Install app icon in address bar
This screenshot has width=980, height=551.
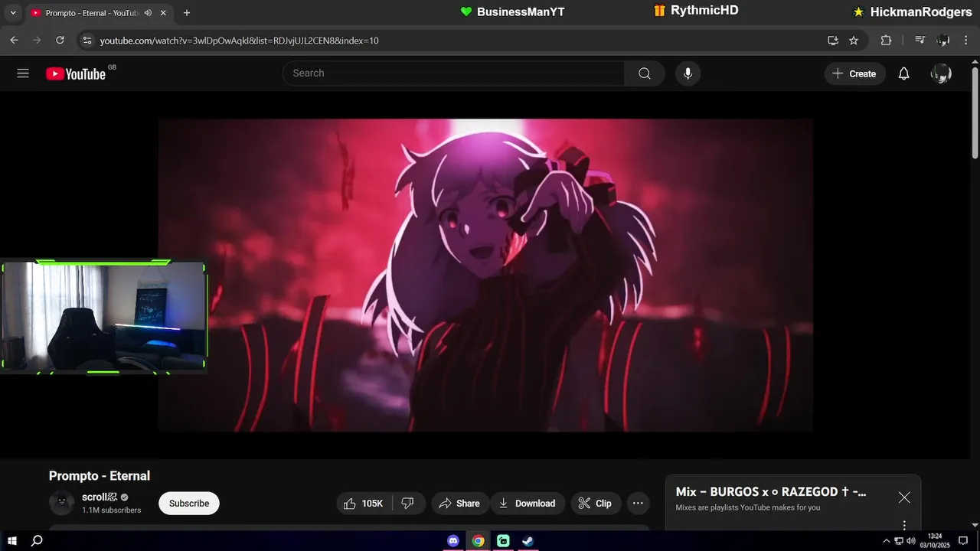coord(833,41)
